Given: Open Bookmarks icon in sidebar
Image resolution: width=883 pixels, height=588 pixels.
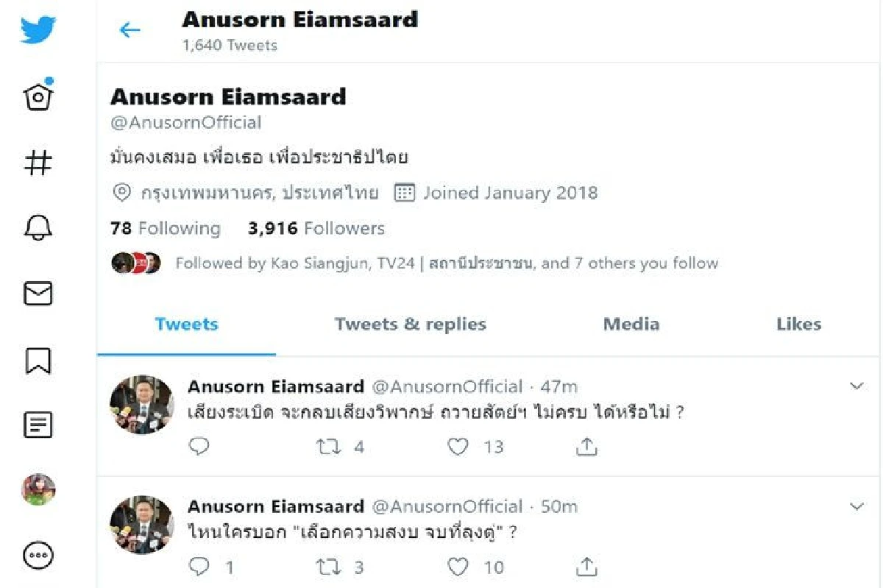Looking at the screenshot, I should click(x=38, y=359).
